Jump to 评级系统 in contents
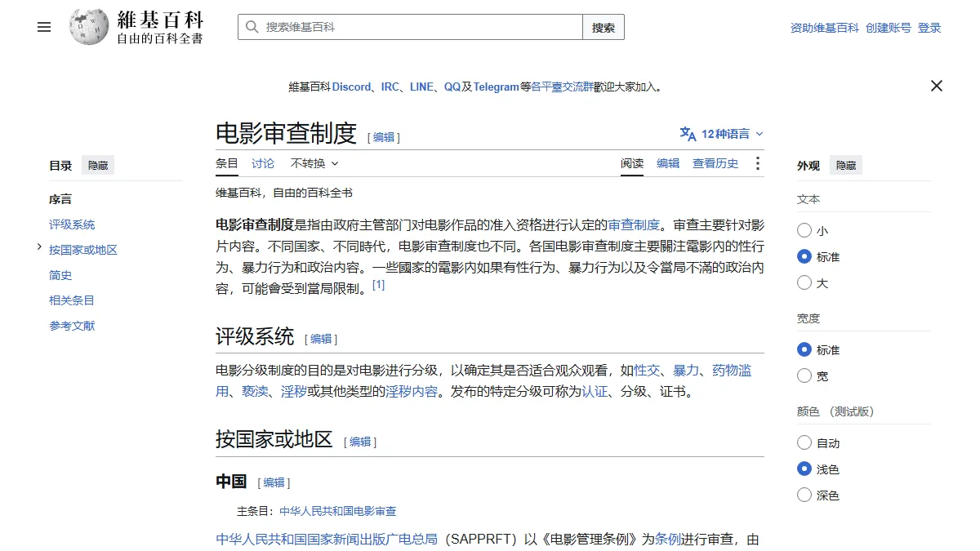The width and height of the screenshot is (980, 551). (x=72, y=224)
